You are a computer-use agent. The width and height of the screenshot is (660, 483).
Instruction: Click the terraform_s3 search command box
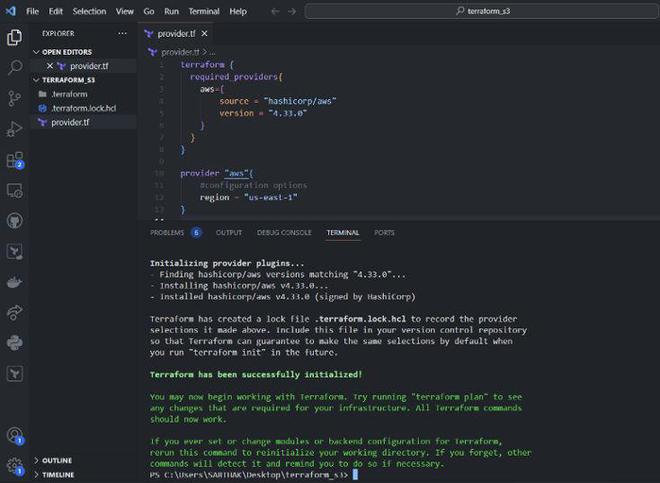point(482,11)
